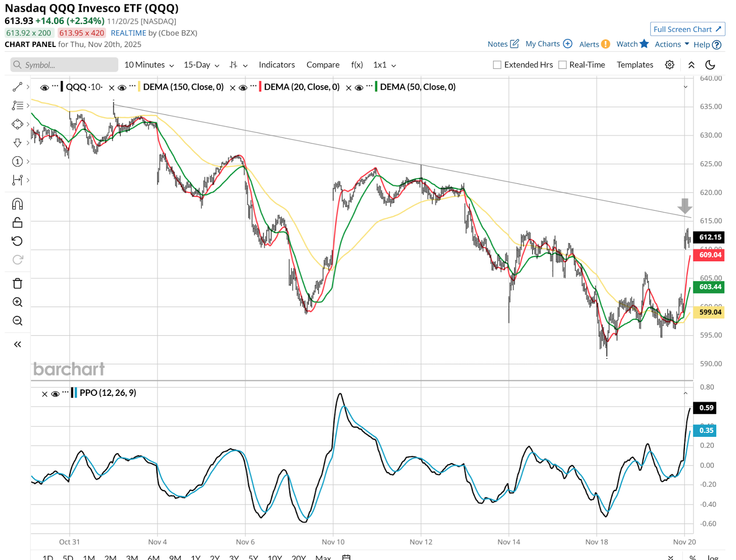This screenshot has width=736, height=560.
Task: Click the black QQQ series color swatch
Action: [x=62, y=87]
